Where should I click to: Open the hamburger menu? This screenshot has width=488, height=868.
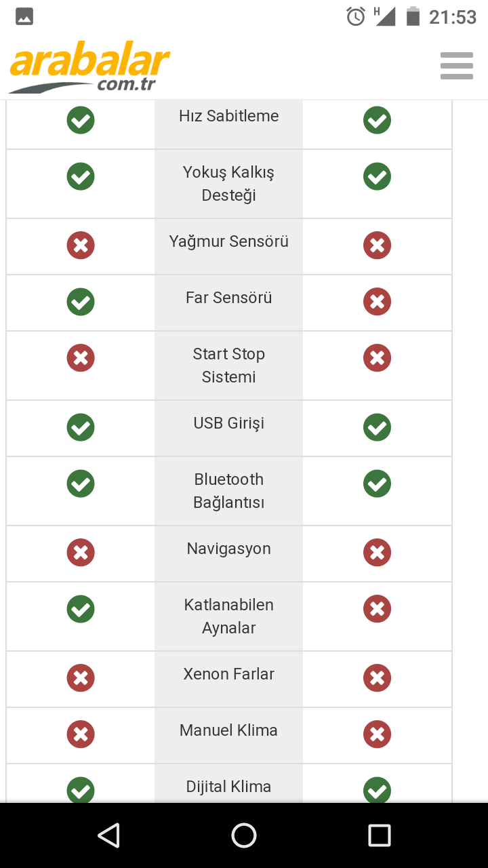click(456, 66)
